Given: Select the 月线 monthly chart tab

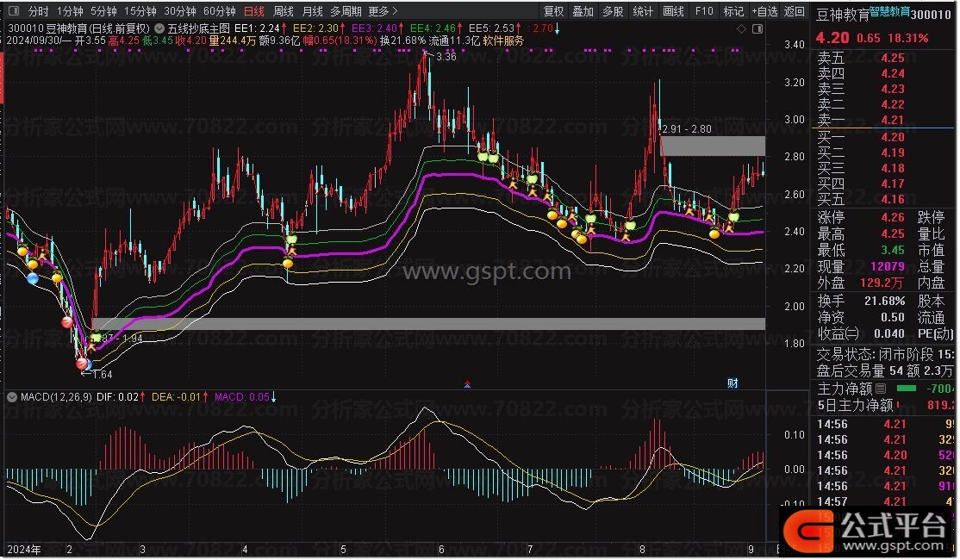Looking at the screenshot, I should click(x=312, y=11).
